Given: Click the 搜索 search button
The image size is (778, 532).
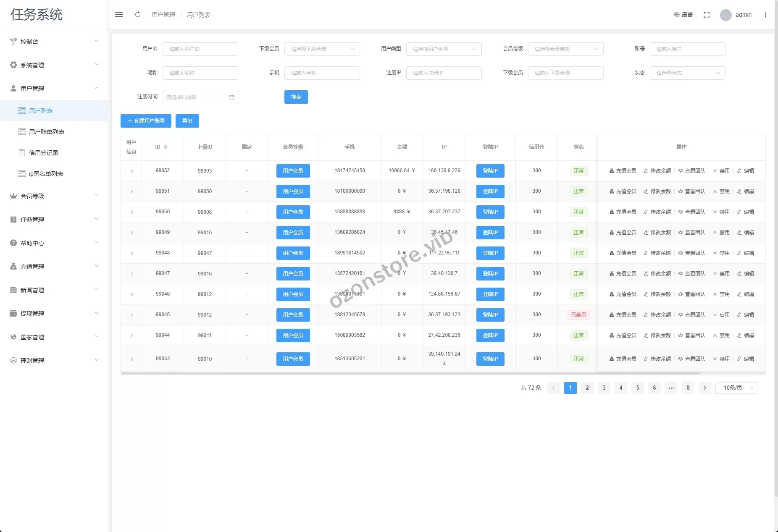Looking at the screenshot, I should [296, 97].
